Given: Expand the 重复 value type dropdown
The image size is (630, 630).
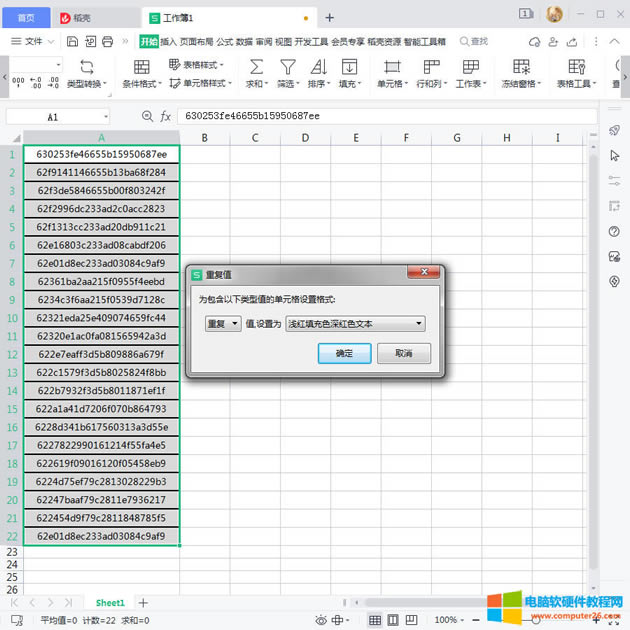Looking at the screenshot, I should click(x=222, y=323).
